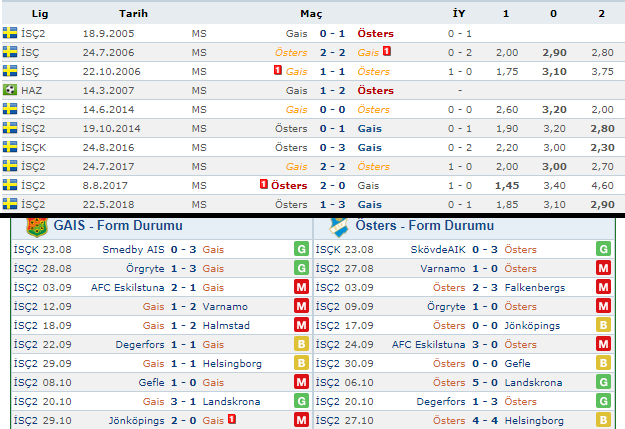Click the red M badge for Varnamo vs Östers

(x=603, y=268)
